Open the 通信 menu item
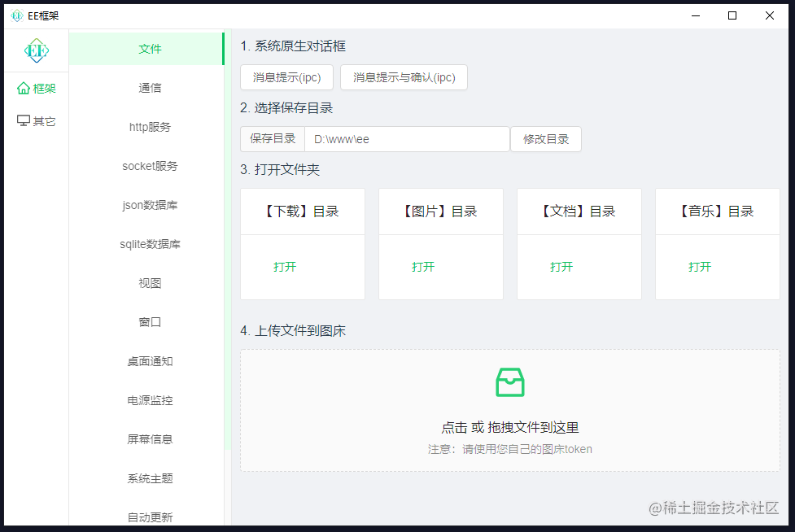The width and height of the screenshot is (795, 532). point(146,88)
